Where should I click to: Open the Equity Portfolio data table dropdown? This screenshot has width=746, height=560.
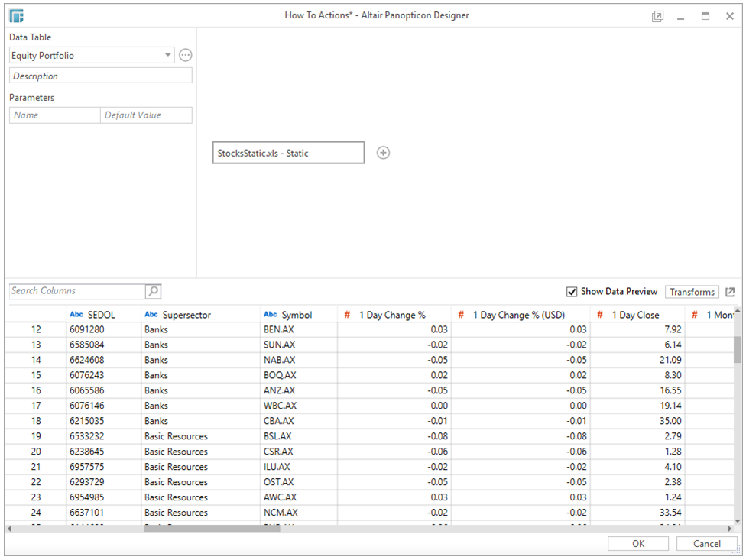pyautogui.click(x=168, y=55)
